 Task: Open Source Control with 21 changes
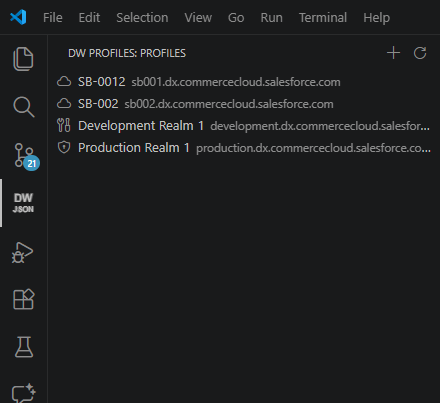point(24,155)
